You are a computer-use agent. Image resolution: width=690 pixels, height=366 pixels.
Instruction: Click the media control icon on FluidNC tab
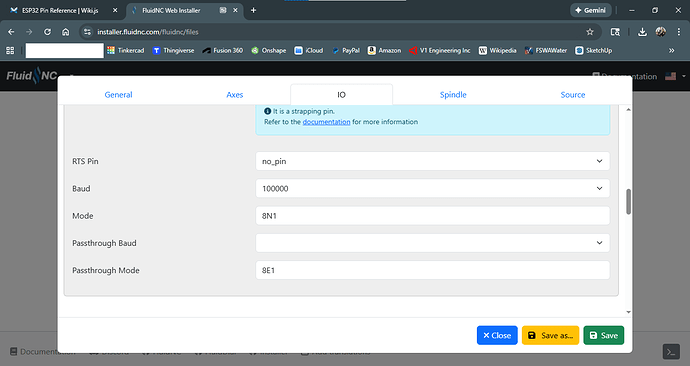pyautogui.click(x=223, y=10)
